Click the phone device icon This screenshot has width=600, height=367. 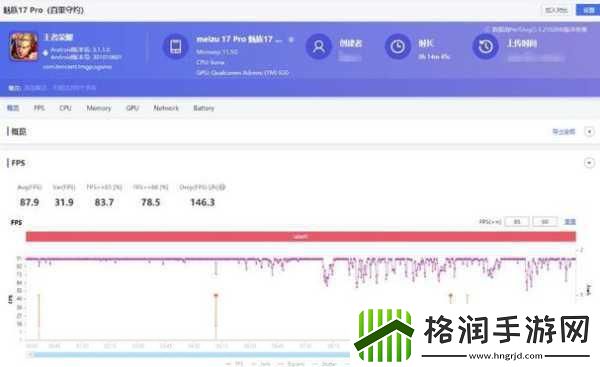(176, 47)
